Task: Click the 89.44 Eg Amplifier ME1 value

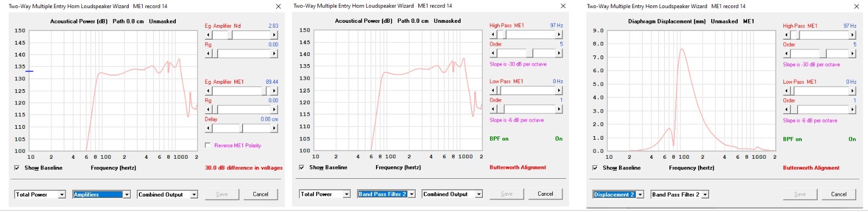Action: [x=272, y=82]
